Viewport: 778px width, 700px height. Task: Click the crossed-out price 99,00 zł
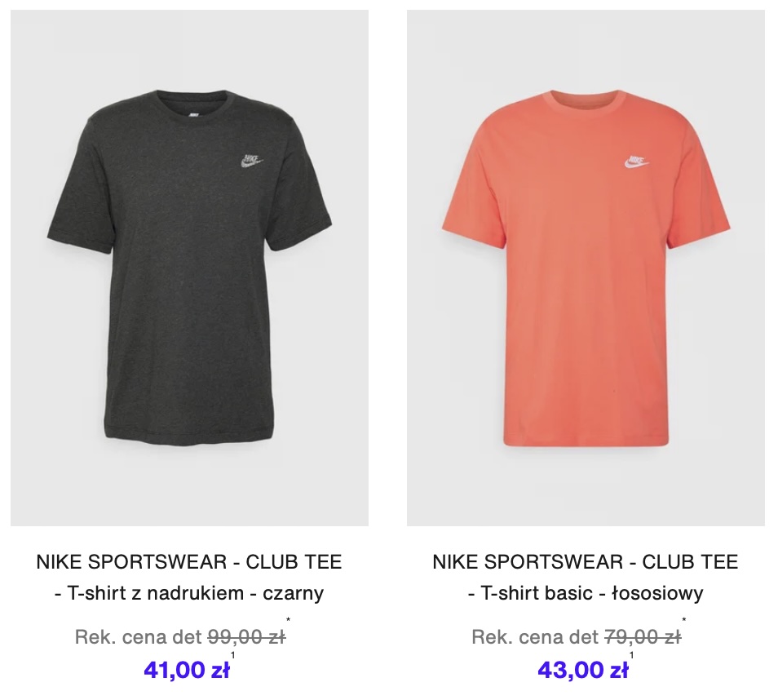(246, 636)
